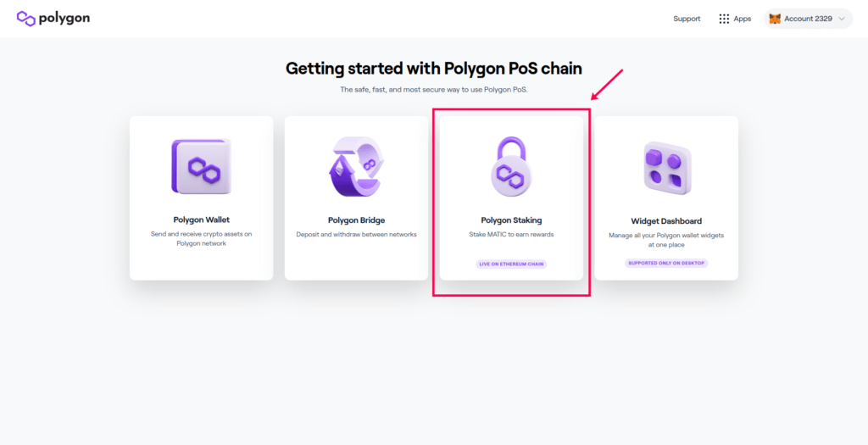Screen dimensions: 868x445
Task: Expand the Account 2329 dropdown chevron
Action: pyautogui.click(x=842, y=19)
